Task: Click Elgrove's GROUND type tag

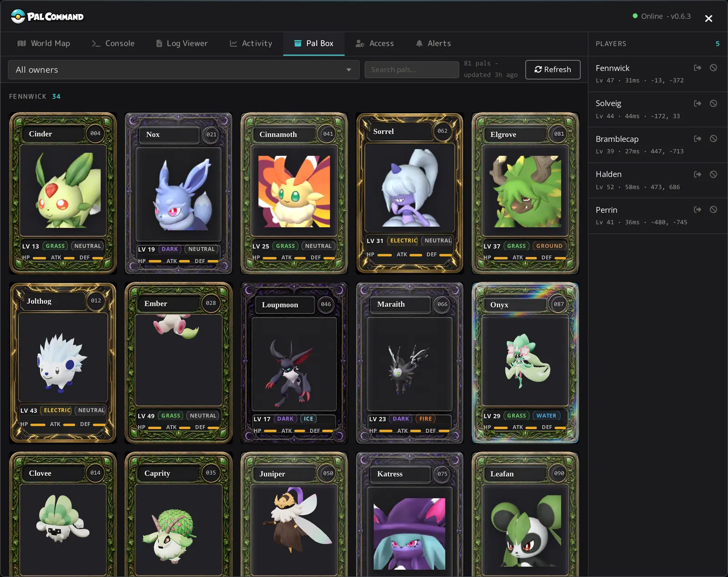Action: [549, 246]
